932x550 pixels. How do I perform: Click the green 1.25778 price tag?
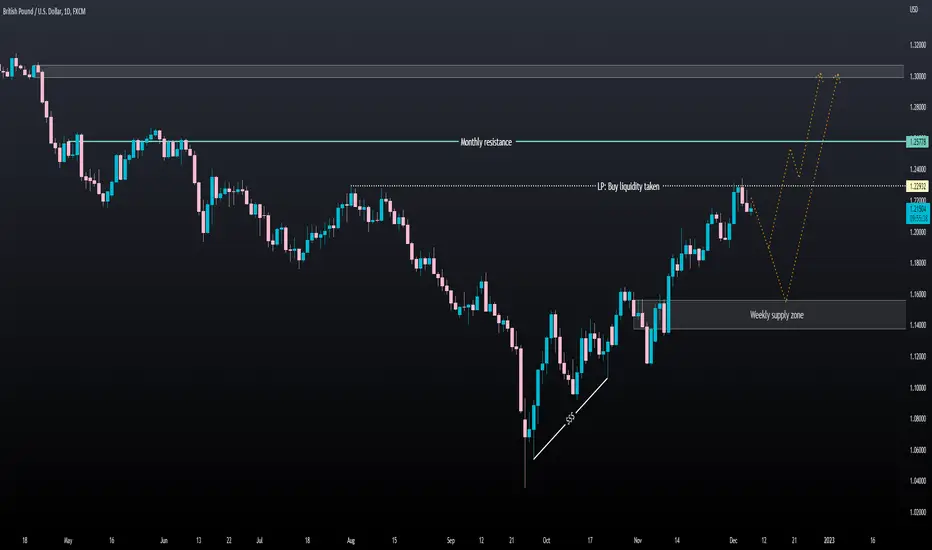[x=918, y=142]
